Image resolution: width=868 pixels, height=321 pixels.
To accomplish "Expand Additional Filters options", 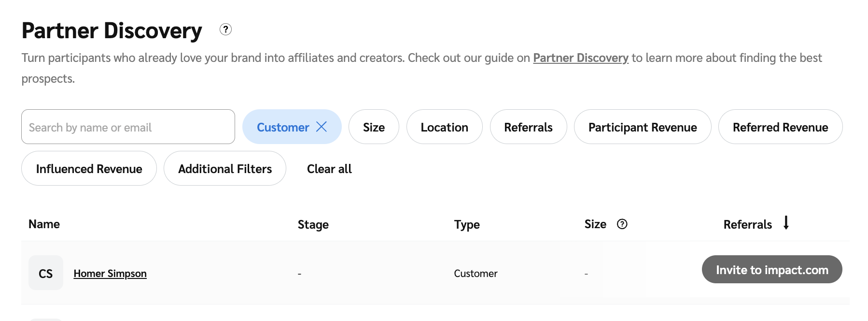I will coord(225,169).
